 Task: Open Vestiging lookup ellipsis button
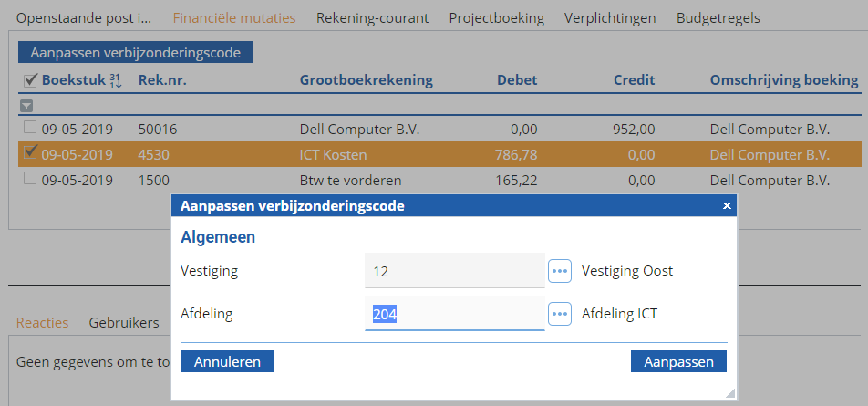pyautogui.click(x=560, y=271)
